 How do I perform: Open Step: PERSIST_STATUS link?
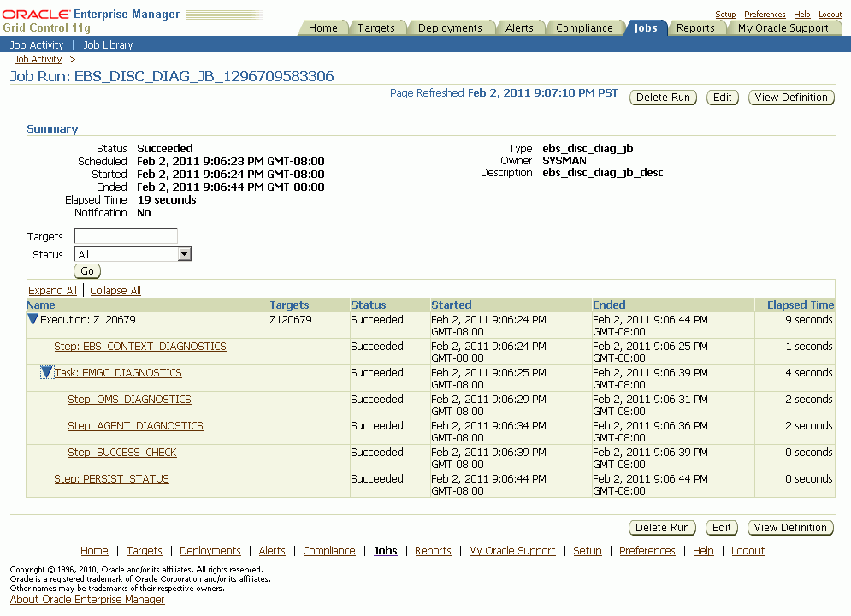[112, 479]
